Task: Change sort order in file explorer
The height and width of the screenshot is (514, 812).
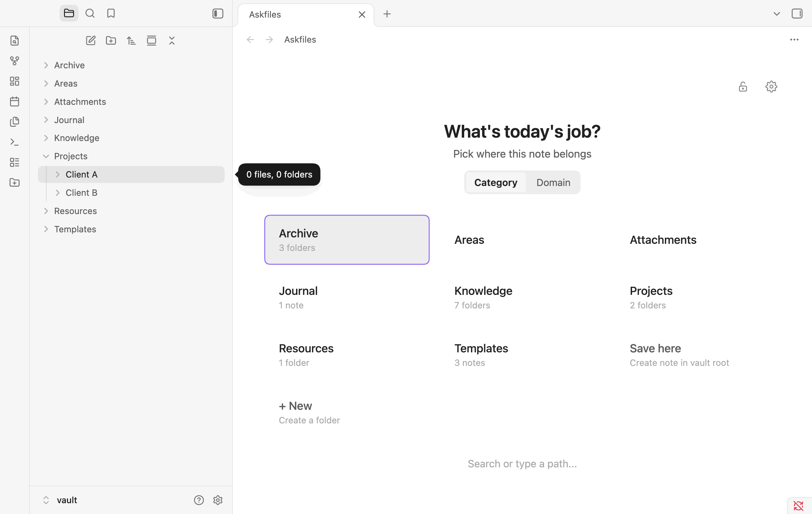Action: (x=131, y=41)
